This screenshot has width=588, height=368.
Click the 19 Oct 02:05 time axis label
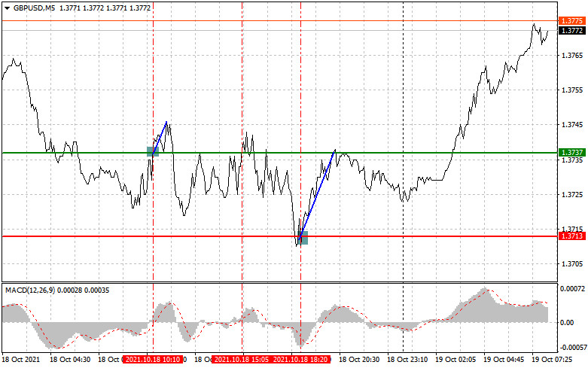tap(455, 360)
